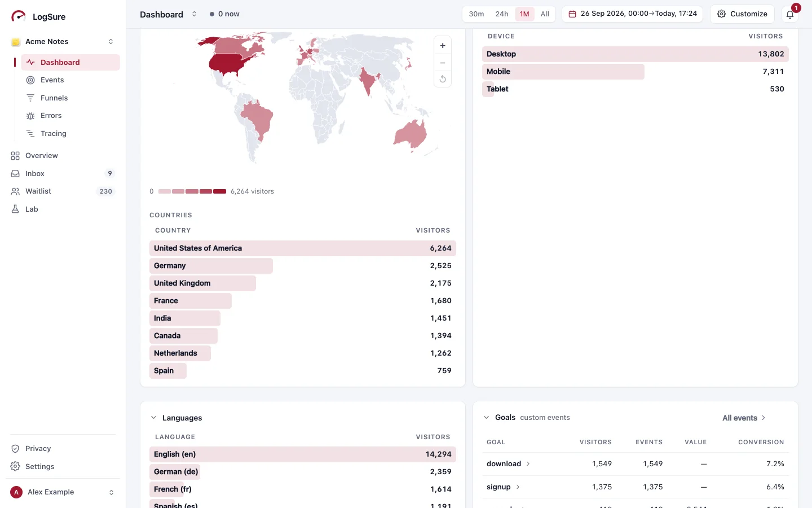The width and height of the screenshot is (812, 508).
Task: Click the Privacy shield icon
Action: (x=15, y=449)
